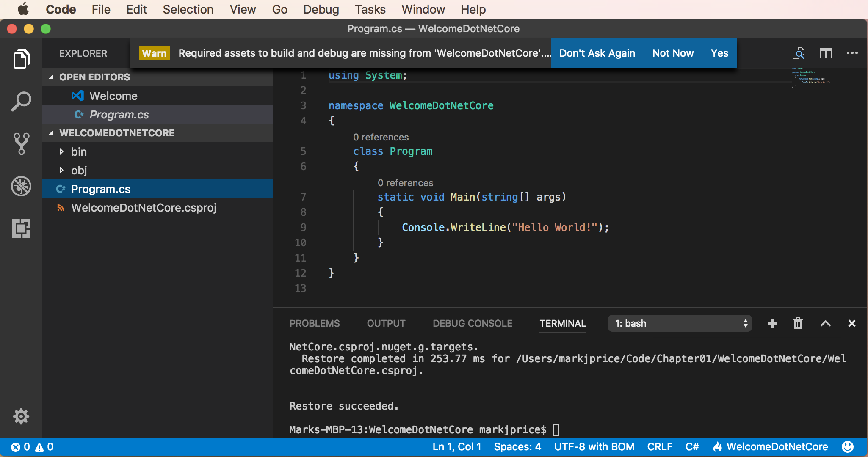
Task: Change indentation via Spaces: 4
Action: 517,447
